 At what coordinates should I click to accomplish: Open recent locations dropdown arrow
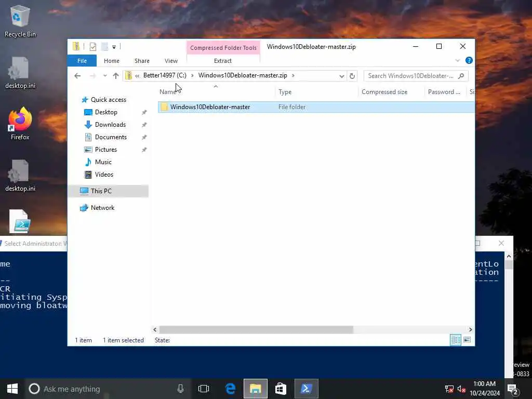click(x=105, y=76)
